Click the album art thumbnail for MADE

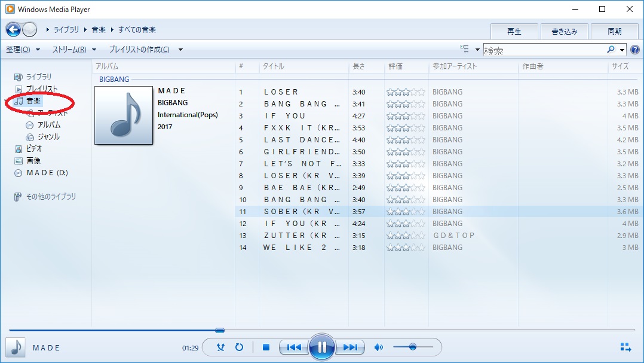pyautogui.click(x=124, y=115)
